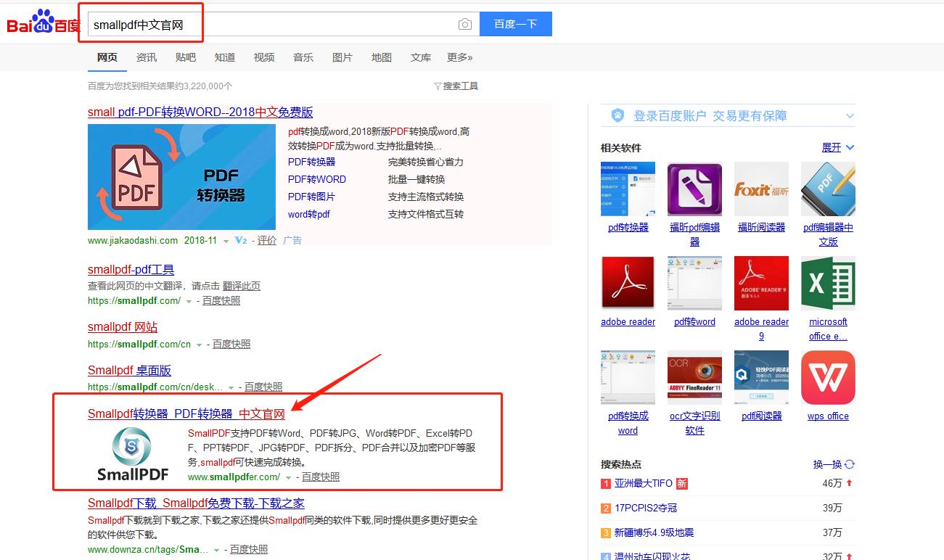Open the SmallPDF shield logo thumbnail
This screenshot has width=944, height=560.
click(x=133, y=453)
